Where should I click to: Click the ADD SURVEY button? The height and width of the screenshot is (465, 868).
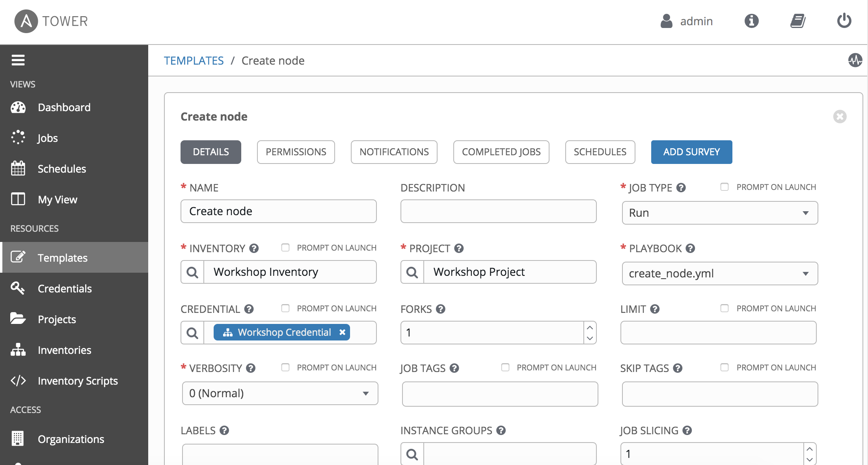pyautogui.click(x=692, y=152)
